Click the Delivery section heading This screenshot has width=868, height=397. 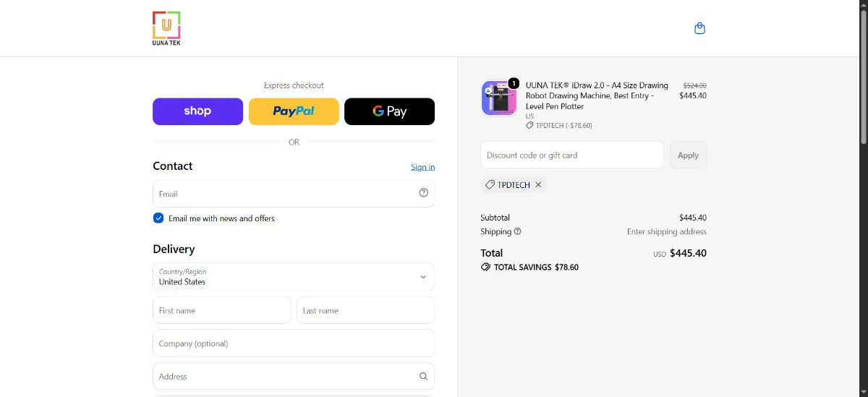click(x=174, y=249)
